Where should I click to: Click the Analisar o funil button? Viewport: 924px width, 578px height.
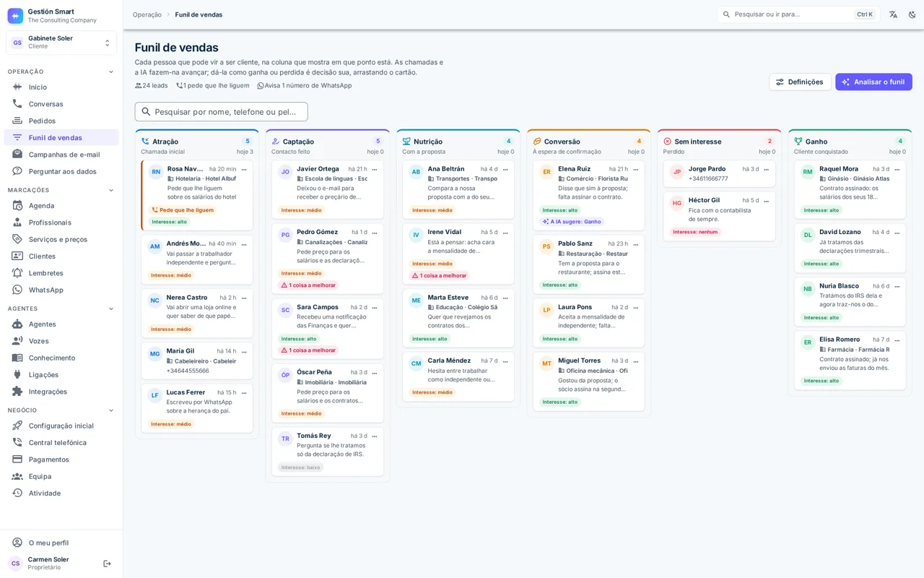(x=873, y=82)
